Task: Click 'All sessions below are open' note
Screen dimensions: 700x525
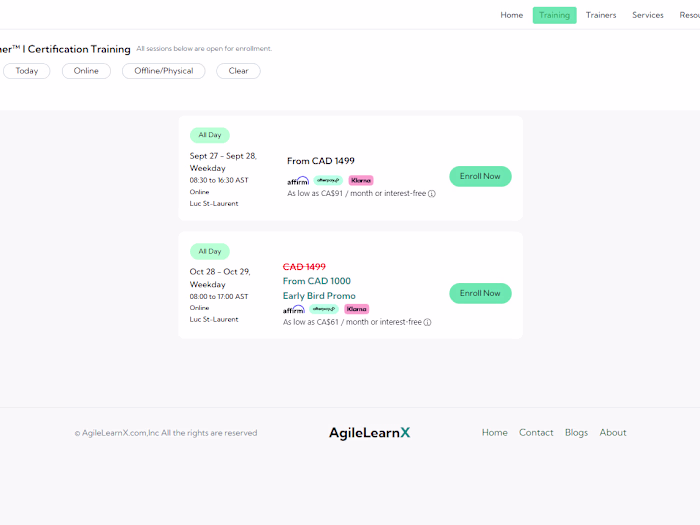Action: click(204, 49)
